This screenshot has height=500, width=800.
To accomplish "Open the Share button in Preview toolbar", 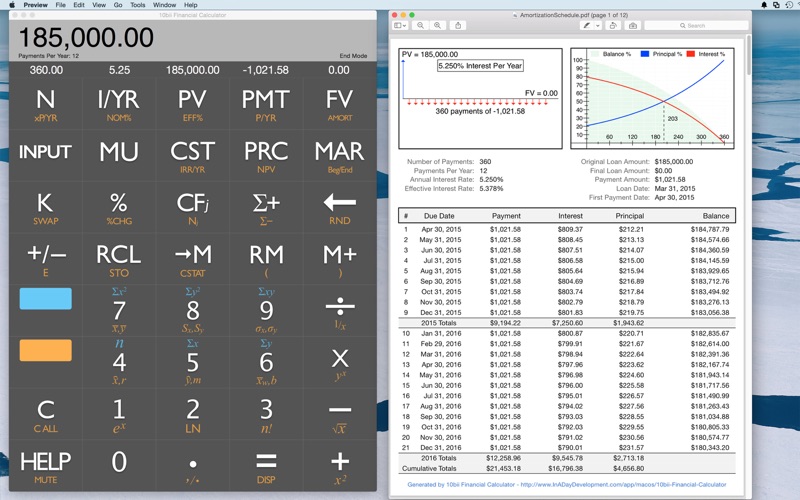I will (x=458, y=26).
